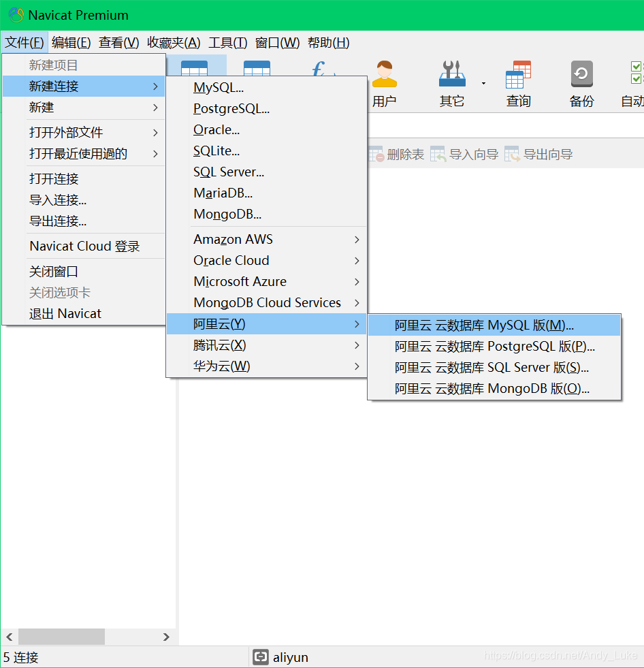The width and height of the screenshot is (644, 668).
Task: Click the 其它 (Others) tools icon
Action: [452, 74]
